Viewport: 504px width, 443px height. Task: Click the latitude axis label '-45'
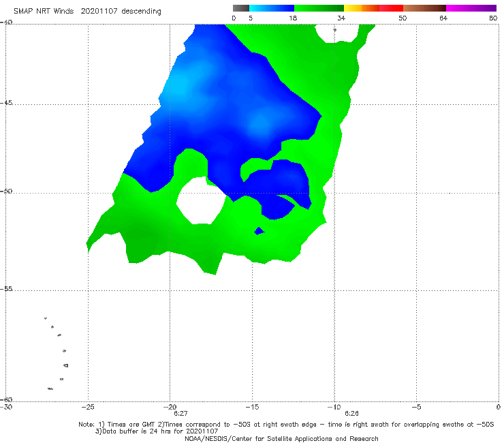(x=6, y=103)
